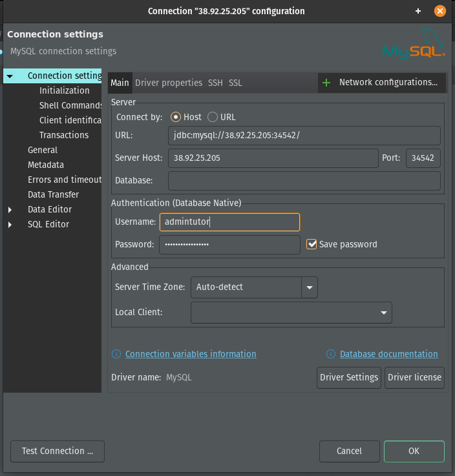Click the Network configurations button
The image size is (455, 476).
[x=382, y=83]
